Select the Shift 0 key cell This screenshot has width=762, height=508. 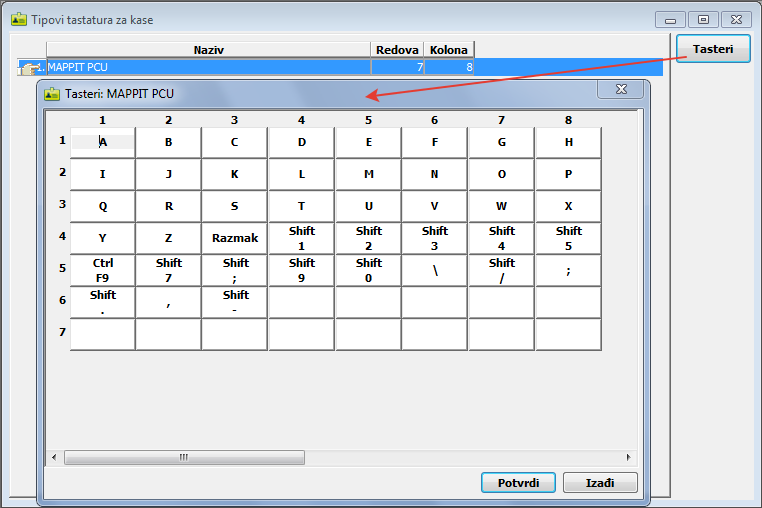click(368, 270)
